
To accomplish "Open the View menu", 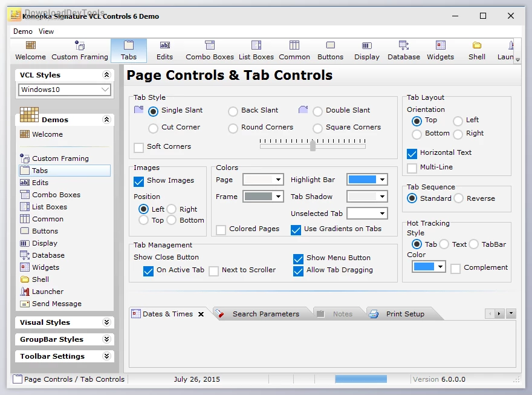I will [x=46, y=31].
